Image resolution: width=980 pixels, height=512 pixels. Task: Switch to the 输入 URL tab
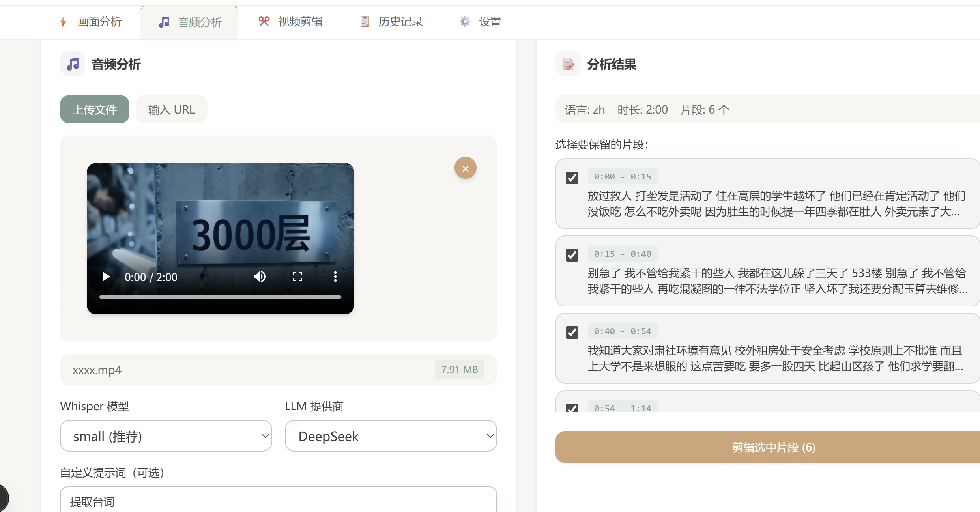click(x=171, y=109)
